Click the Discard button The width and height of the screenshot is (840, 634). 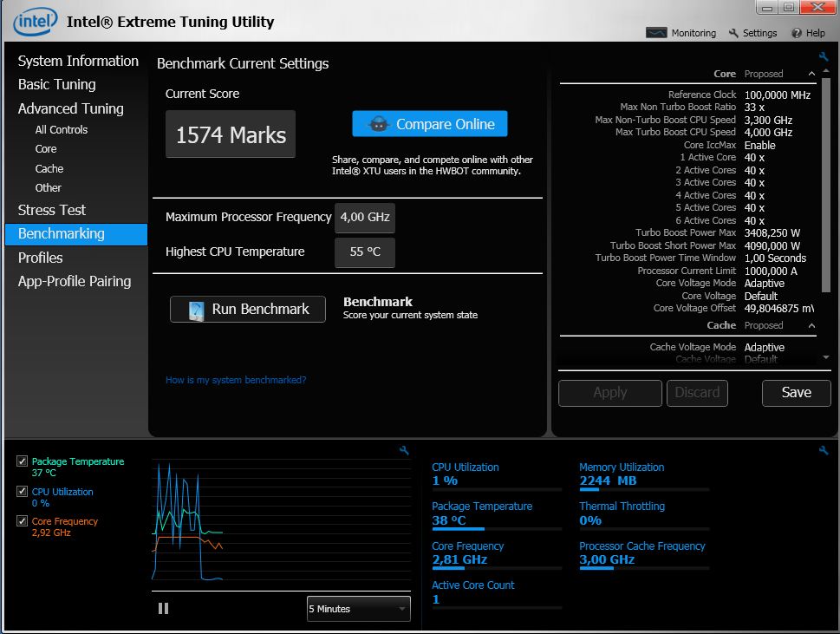click(697, 393)
